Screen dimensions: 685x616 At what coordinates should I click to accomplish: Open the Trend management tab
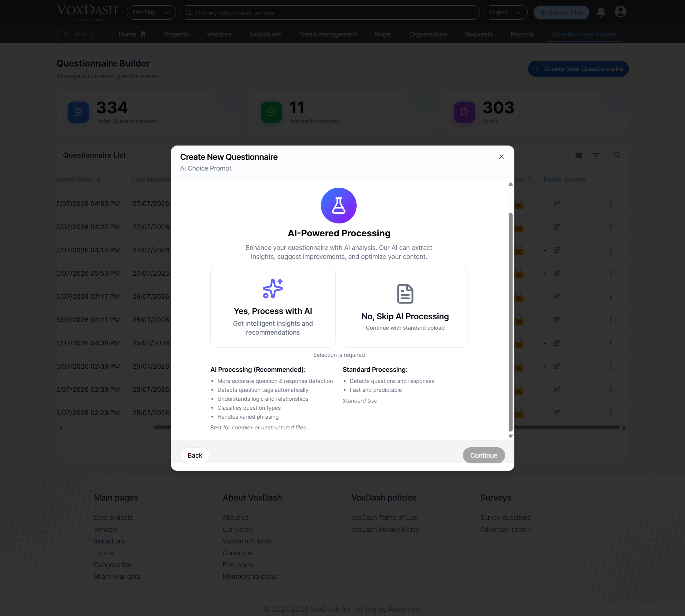328,34
